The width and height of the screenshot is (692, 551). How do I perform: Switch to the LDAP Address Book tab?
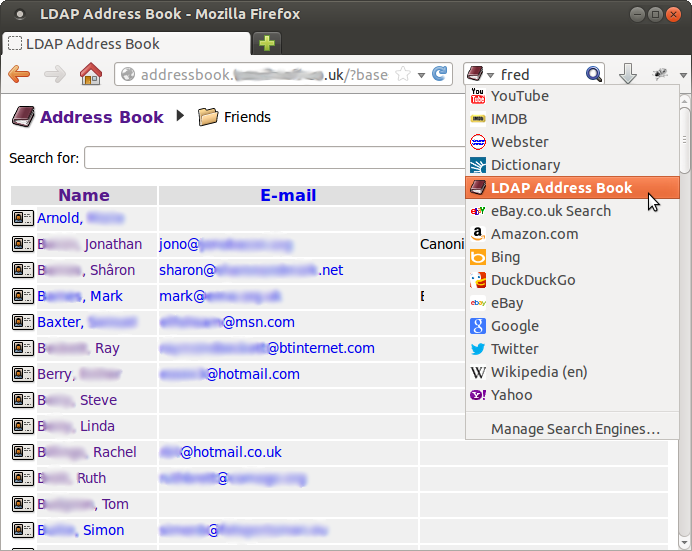126,44
